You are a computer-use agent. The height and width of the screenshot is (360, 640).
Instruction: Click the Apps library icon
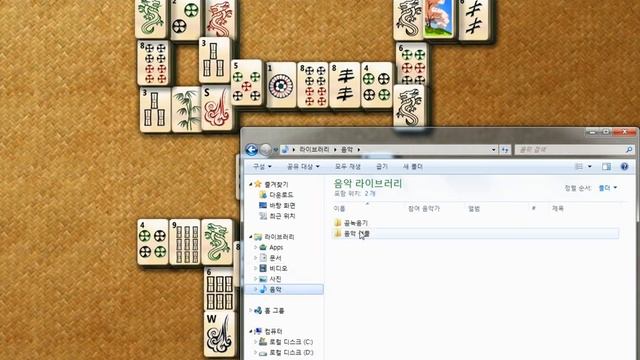point(263,247)
